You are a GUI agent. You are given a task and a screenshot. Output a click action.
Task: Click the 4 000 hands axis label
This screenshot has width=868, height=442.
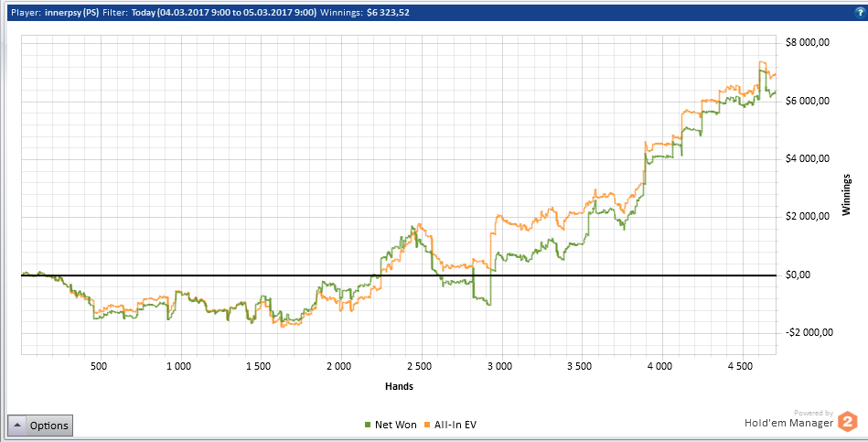pyautogui.click(x=661, y=366)
